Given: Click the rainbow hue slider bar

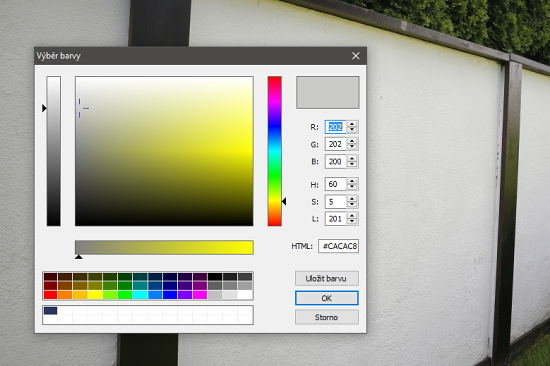Looking at the screenshot, I should 275,151.
